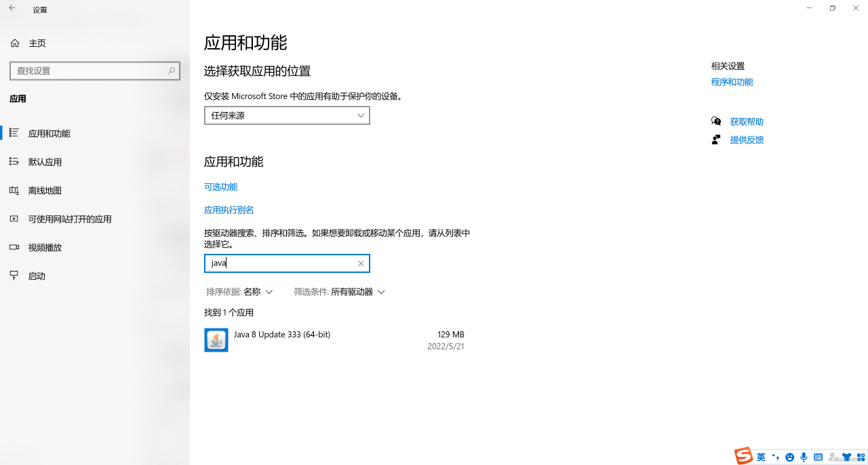This screenshot has width=868, height=465.
Task: Open the soft keyboard icon in IME bar
Action: pos(818,457)
